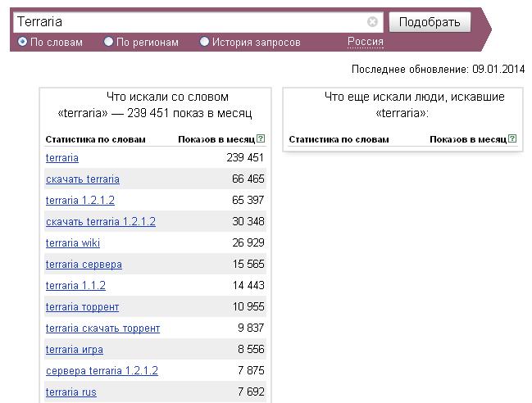Click the Что искали со словом heading
The image size is (532, 403).
click(x=155, y=105)
